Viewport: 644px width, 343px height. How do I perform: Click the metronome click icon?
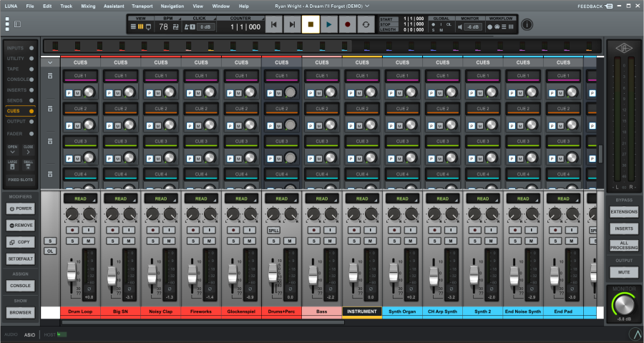(187, 26)
